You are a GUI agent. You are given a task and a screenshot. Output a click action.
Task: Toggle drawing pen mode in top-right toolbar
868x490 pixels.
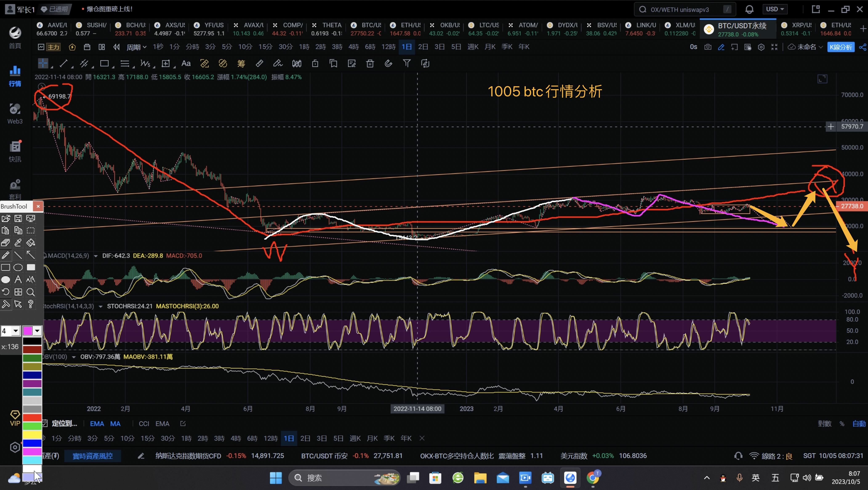point(721,47)
